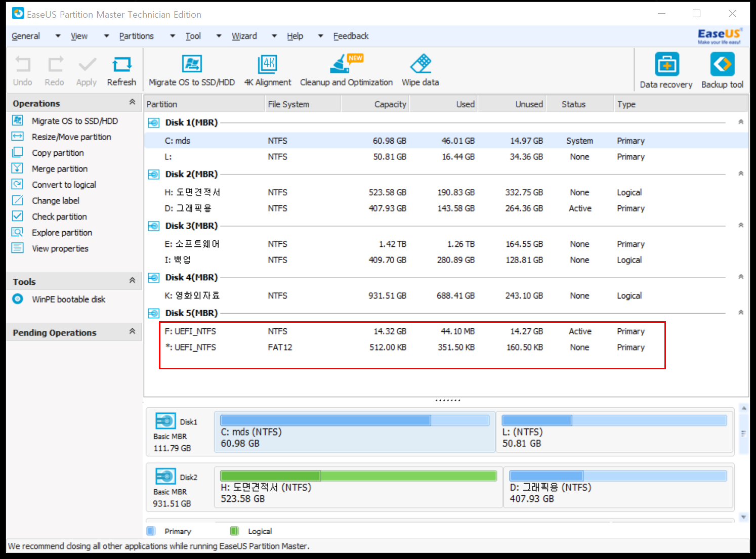Open the View menu
This screenshot has width=756, height=559.
point(79,36)
